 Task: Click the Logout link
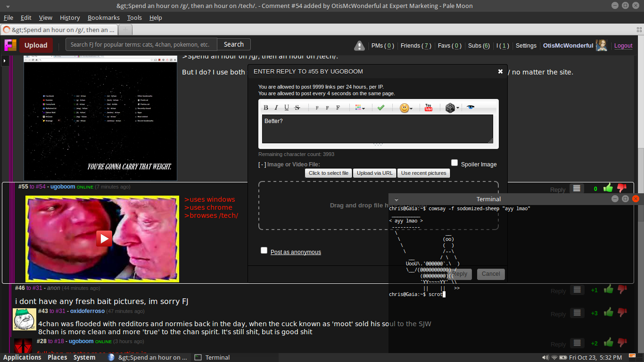(623, 46)
